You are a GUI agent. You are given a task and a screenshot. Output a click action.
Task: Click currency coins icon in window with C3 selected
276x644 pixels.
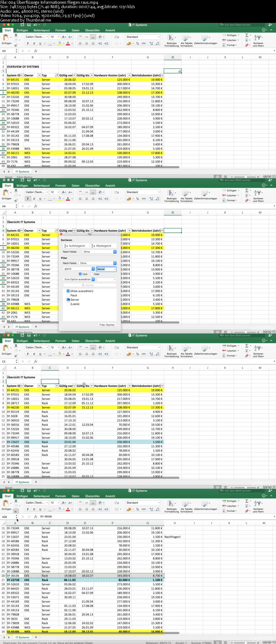pos(129,354)
